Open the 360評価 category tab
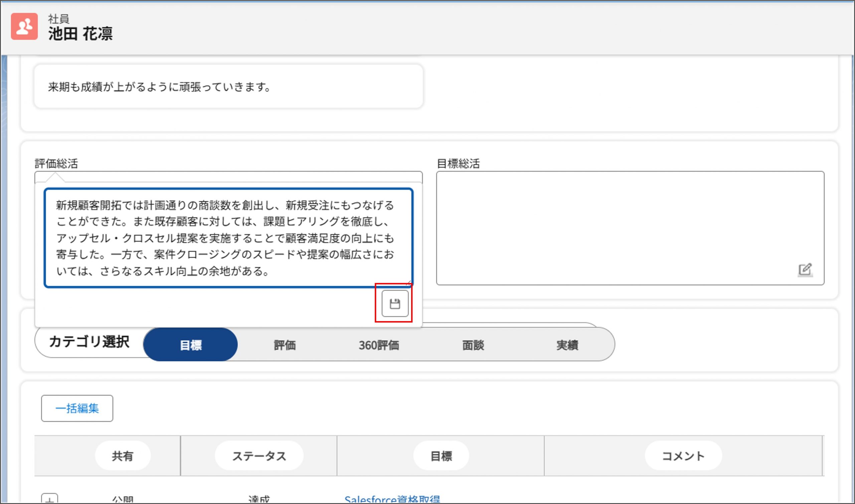This screenshot has height=504, width=855. 378,345
